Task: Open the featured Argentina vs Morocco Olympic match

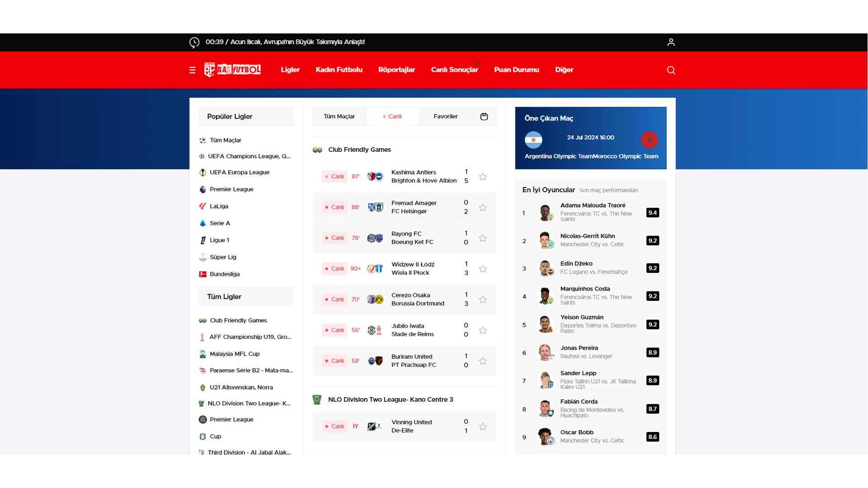Action: tap(591, 138)
